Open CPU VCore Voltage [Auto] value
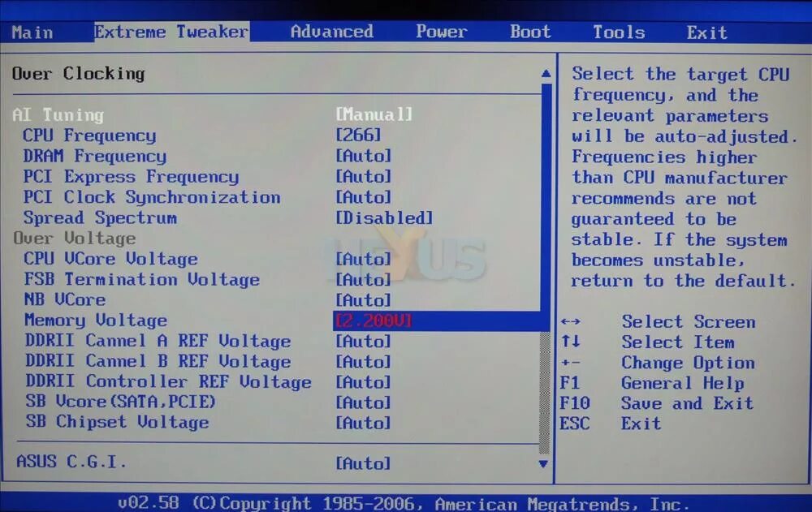 [364, 259]
